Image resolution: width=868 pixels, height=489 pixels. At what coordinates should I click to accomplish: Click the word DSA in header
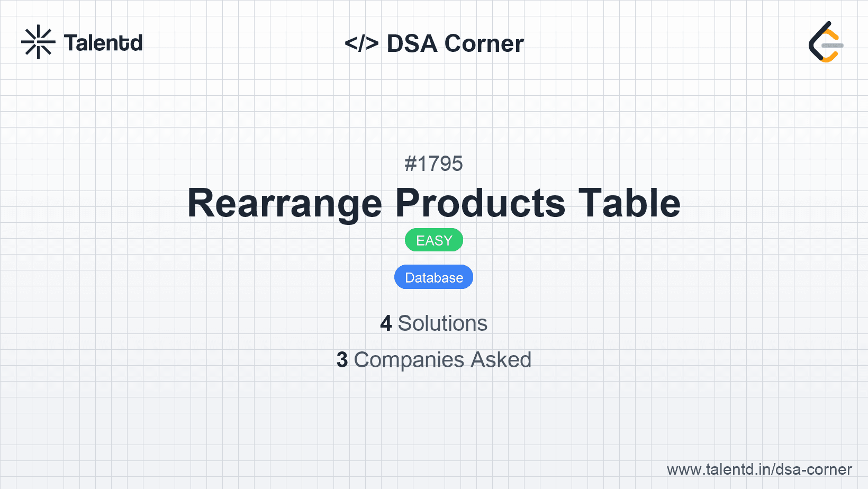point(412,43)
